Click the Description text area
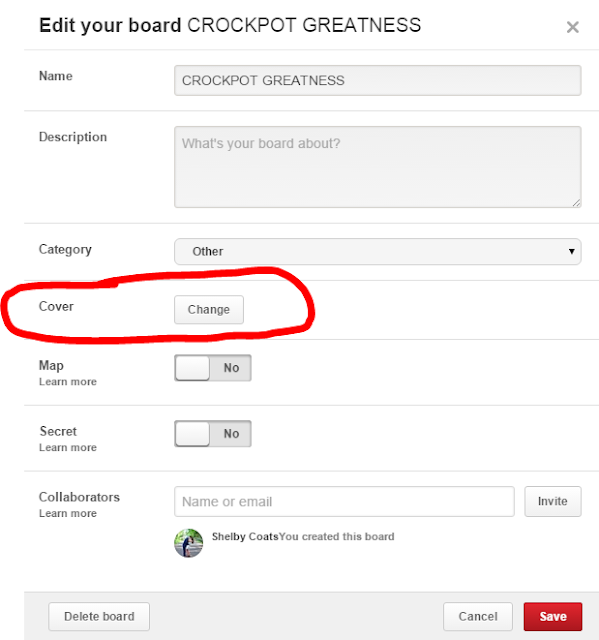This screenshot has height=640, width=599. pyautogui.click(x=377, y=167)
